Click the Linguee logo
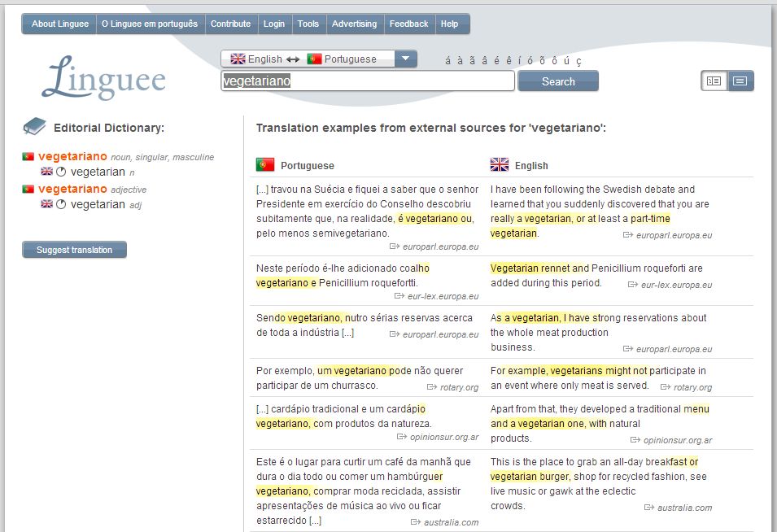This screenshot has width=777, height=532. click(x=103, y=78)
